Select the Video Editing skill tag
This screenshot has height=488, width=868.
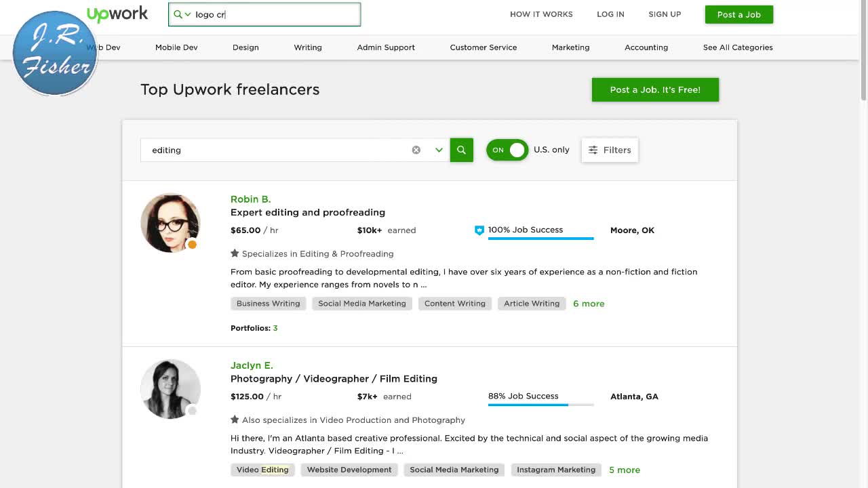(x=262, y=470)
